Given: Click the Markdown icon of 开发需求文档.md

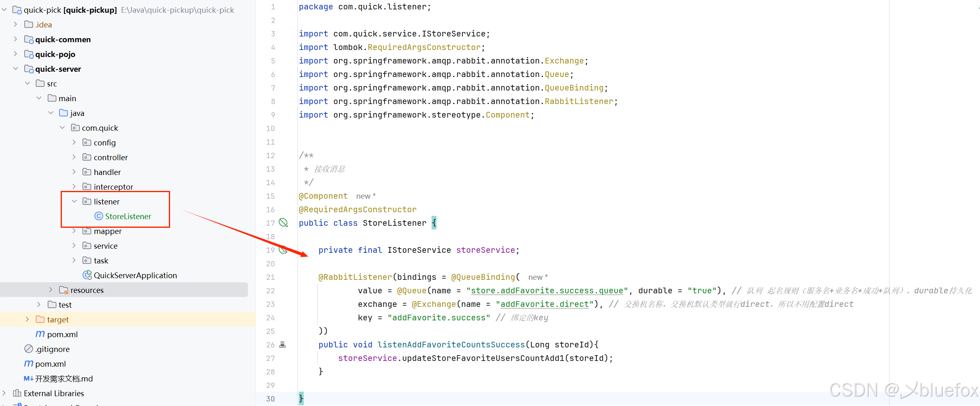Looking at the screenshot, I should 28,378.
